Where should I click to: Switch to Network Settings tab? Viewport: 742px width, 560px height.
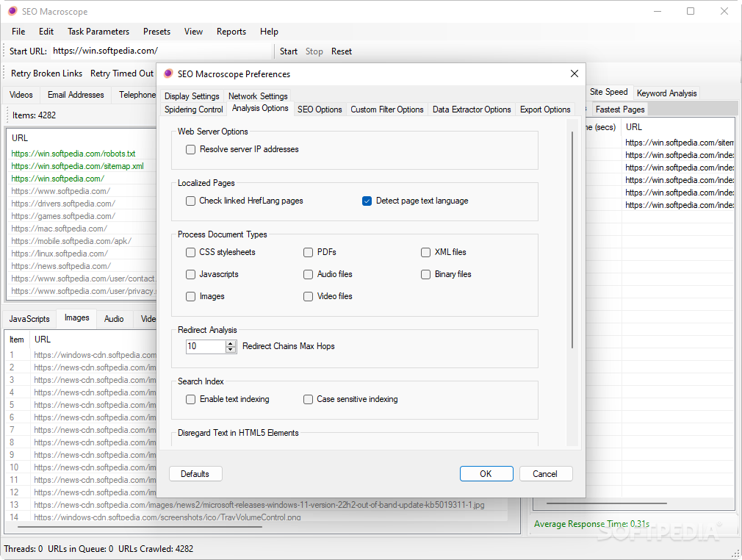258,96
